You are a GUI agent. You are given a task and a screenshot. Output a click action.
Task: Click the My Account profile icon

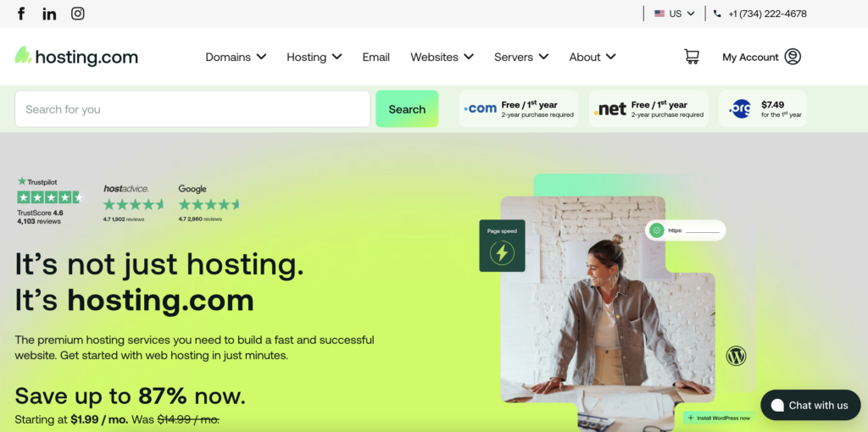point(793,57)
